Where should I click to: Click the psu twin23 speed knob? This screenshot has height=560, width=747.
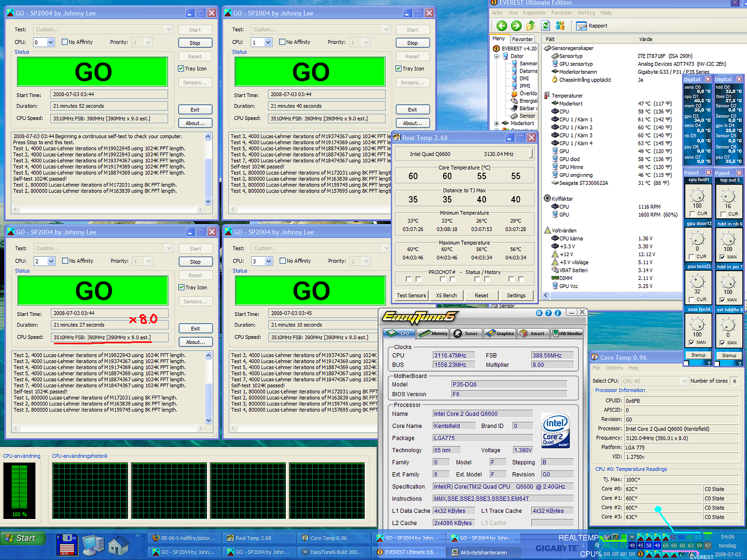tap(698, 282)
